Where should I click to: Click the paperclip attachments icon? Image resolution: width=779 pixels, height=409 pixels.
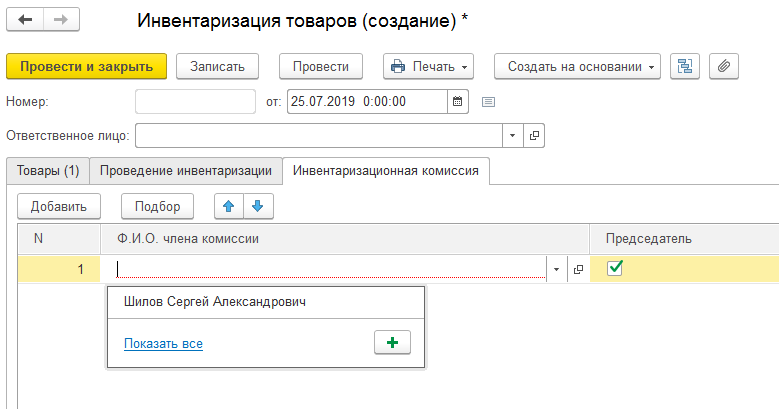(724, 66)
